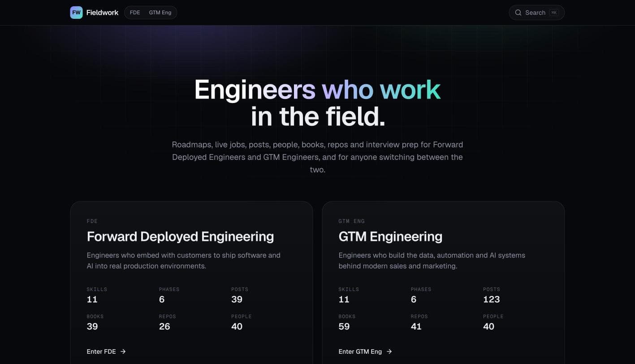This screenshot has width=635, height=364.
Task: Open the FDE nav tab
Action: 135,13
